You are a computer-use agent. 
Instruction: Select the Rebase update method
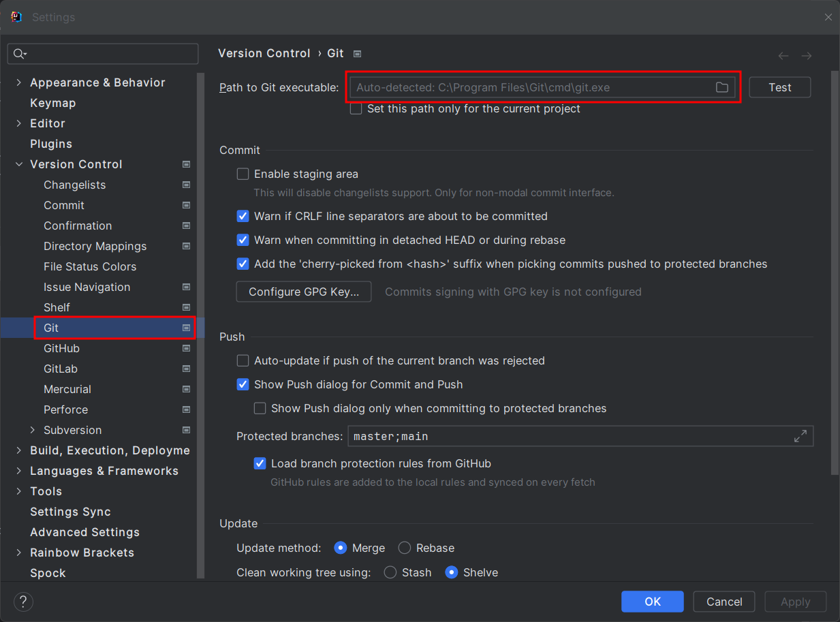(x=405, y=548)
